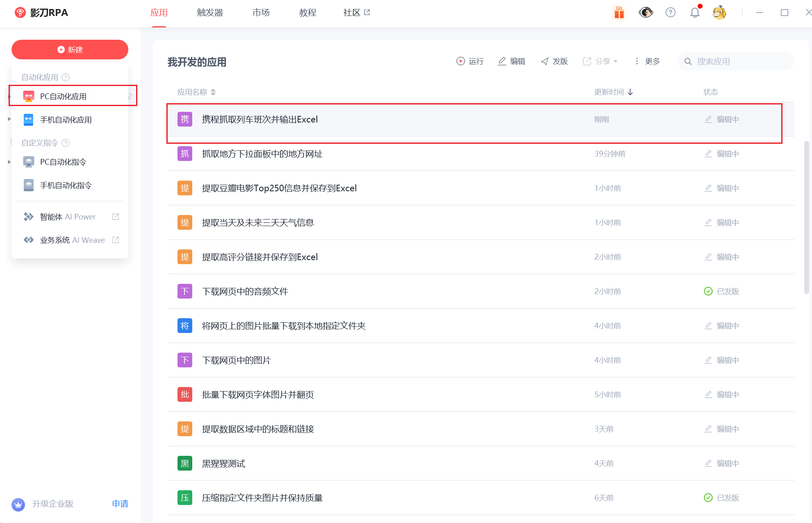Click help icon beside 自动化应用
The height and width of the screenshot is (523, 812).
(66, 77)
